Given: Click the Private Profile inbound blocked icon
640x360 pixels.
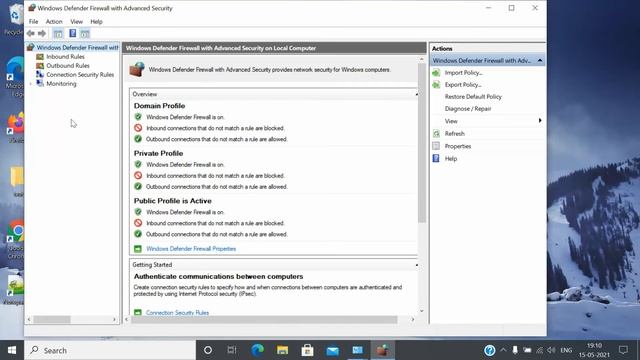Looking at the screenshot, I should click(x=138, y=176).
